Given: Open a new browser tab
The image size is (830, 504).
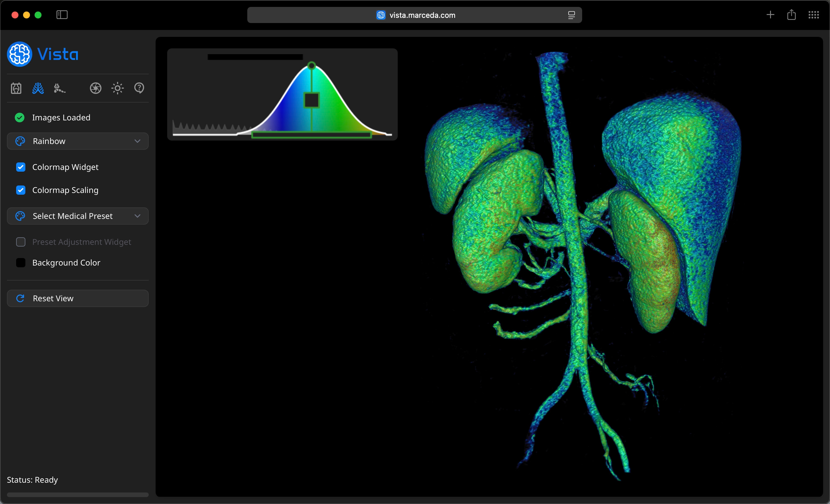Looking at the screenshot, I should point(770,15).
